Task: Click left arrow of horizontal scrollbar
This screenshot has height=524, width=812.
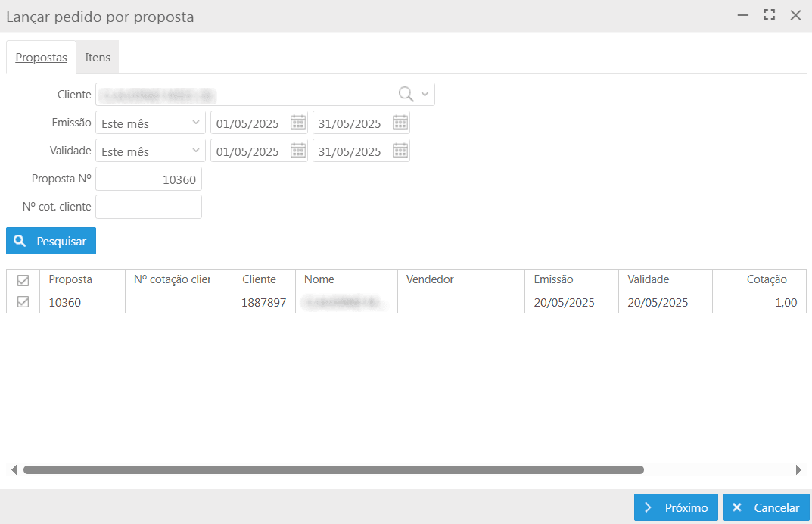Action: click(14, 469)
